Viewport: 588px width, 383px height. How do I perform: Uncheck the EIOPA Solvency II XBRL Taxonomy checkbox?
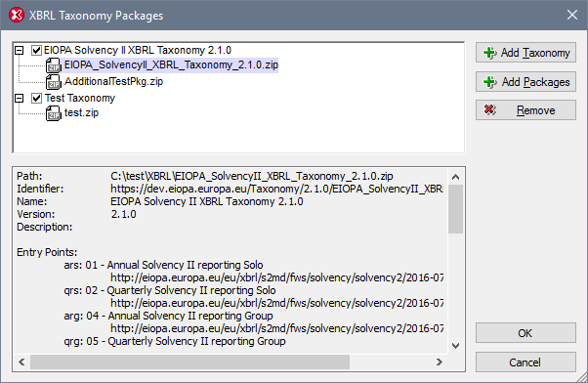click(x=36, y=50)
